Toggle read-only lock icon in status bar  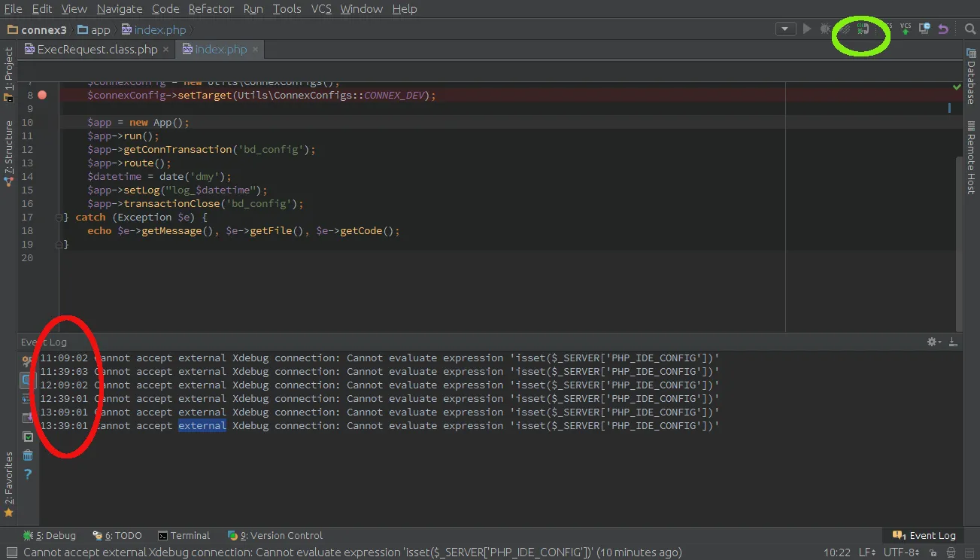tap(933, 553)
